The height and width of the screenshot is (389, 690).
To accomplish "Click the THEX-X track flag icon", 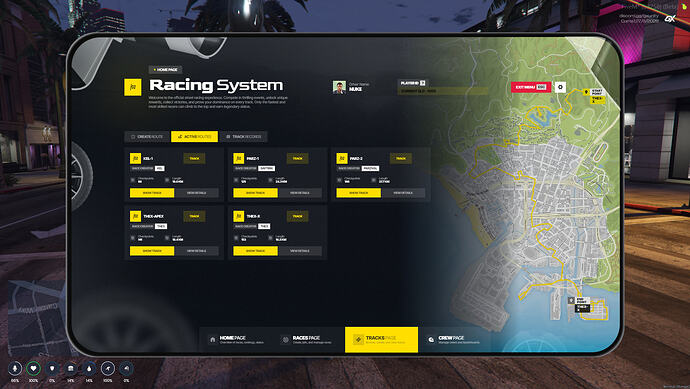I will click(239, 216).
